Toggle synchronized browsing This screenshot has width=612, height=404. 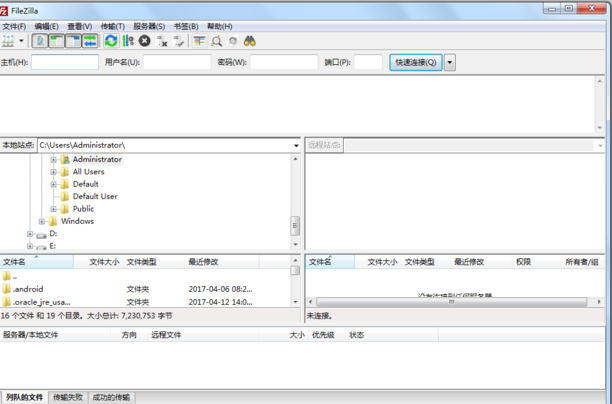click(x=233, y=41)
